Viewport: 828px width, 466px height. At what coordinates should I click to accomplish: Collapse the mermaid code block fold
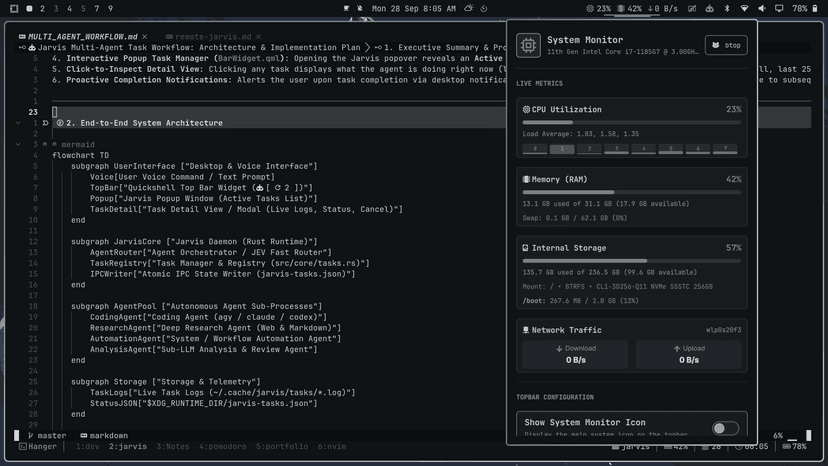click(18, 144)
